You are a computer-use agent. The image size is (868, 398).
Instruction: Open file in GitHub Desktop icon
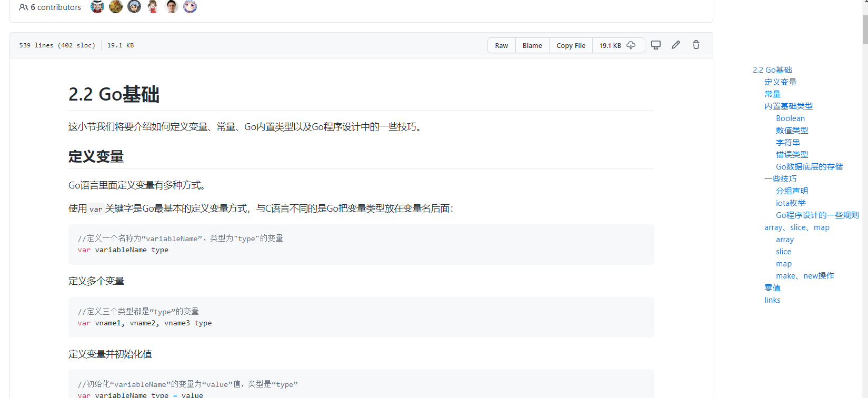pyautogui.click(x=655, y=45)
